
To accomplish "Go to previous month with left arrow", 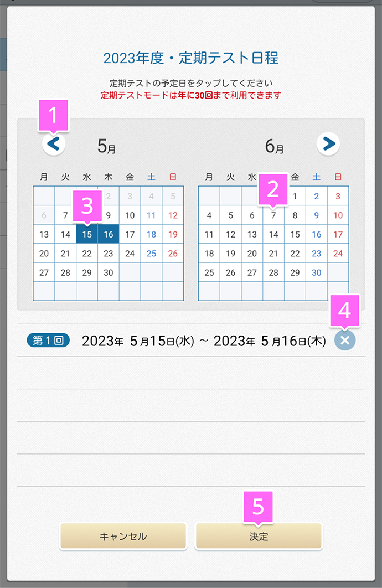I will (54, 144).
